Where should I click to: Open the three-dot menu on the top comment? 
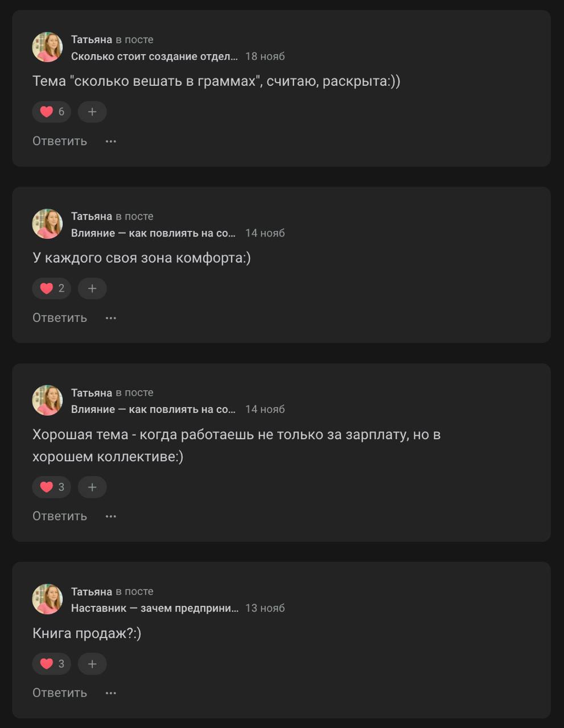[x=110, y=140]
